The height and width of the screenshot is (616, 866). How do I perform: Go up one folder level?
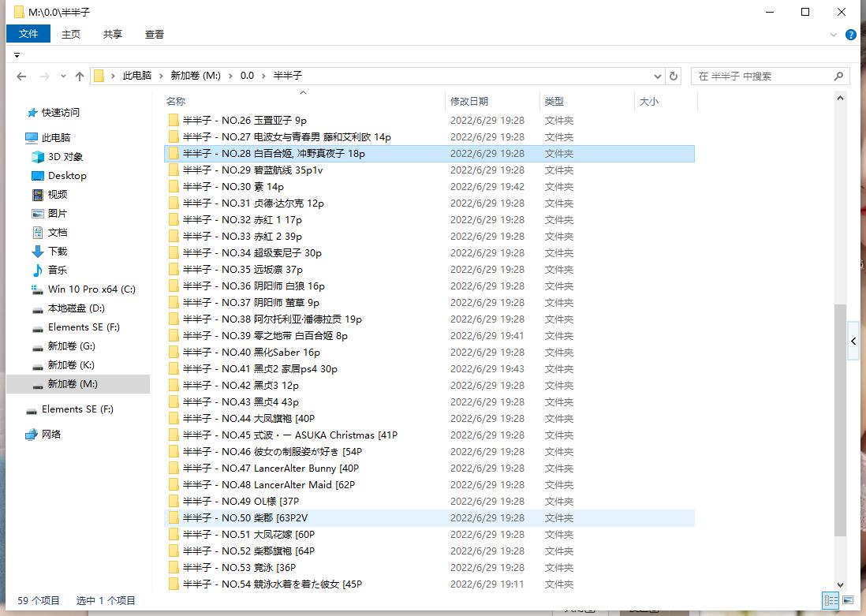80,77
